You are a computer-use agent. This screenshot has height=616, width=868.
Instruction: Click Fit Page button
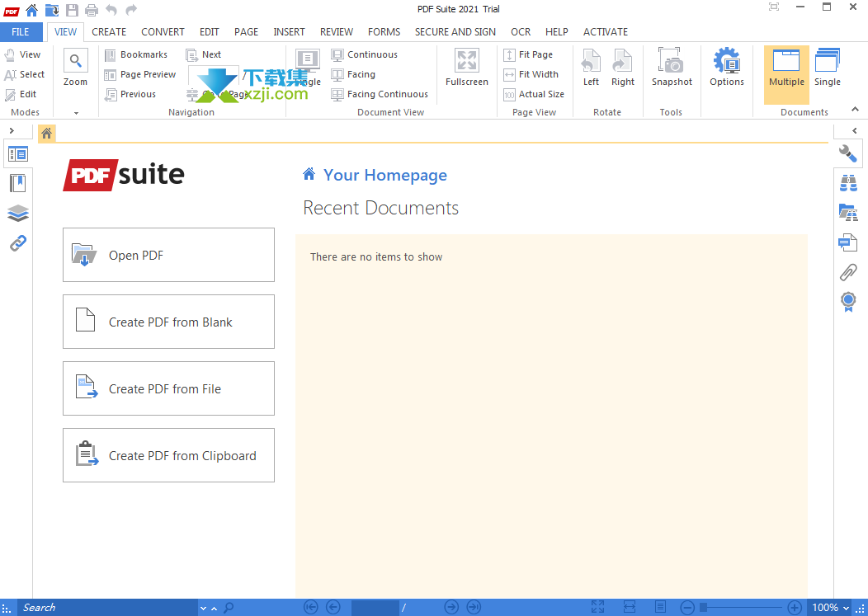528,54
